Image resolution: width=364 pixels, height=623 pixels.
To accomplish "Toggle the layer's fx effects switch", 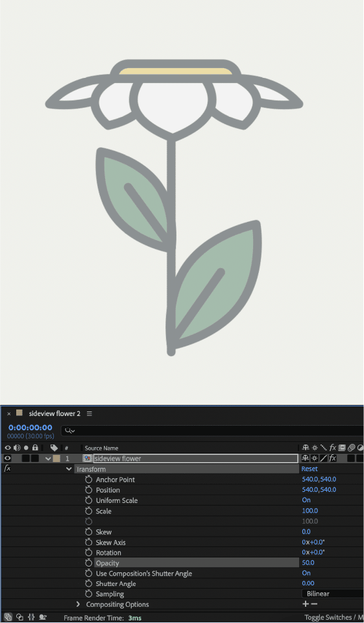I will click(x=333, y=458).
